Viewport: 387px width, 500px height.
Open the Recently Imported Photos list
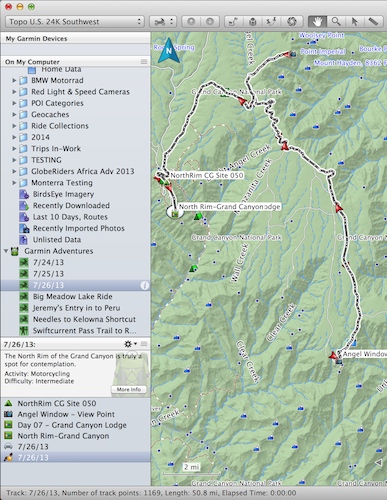click(x=78, y=228)
